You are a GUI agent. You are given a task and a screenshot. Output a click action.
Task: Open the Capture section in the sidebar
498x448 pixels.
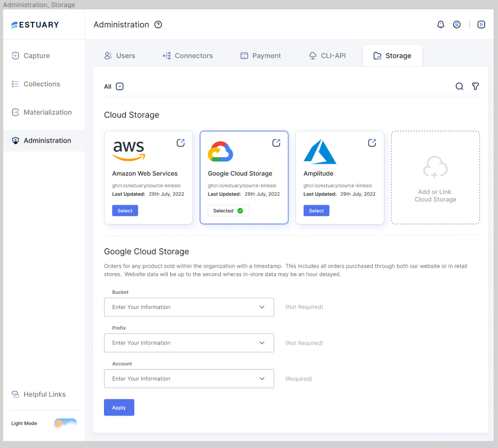(x=38, y=55)
